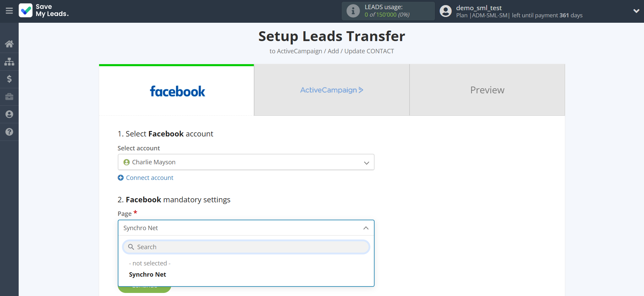
Task: Select Synchro Net from the list
Action: (148, 275)
